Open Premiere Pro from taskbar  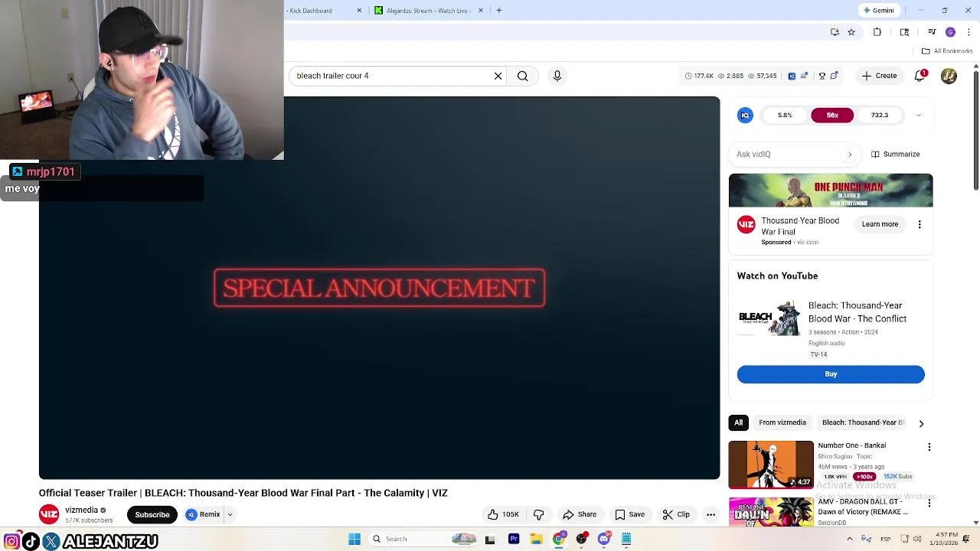pyautogui.click(x=514, y=540)
